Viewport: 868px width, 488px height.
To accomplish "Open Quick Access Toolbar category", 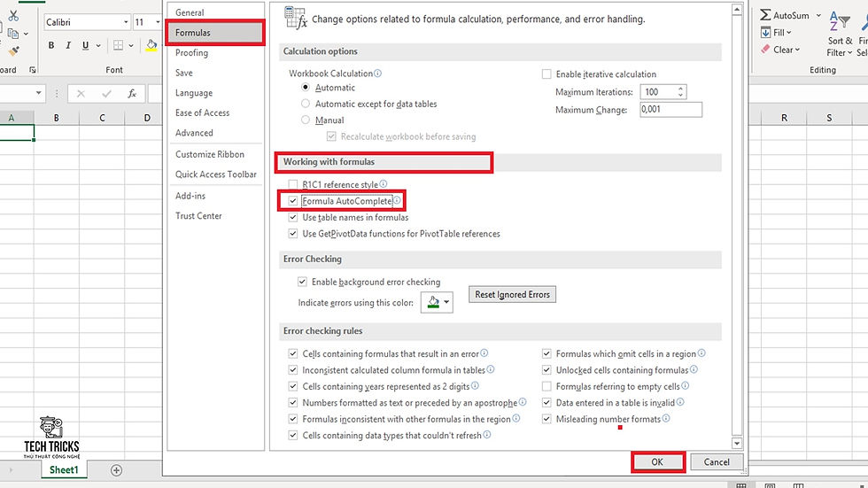I will pyautogui.click(x=214, y=174).
